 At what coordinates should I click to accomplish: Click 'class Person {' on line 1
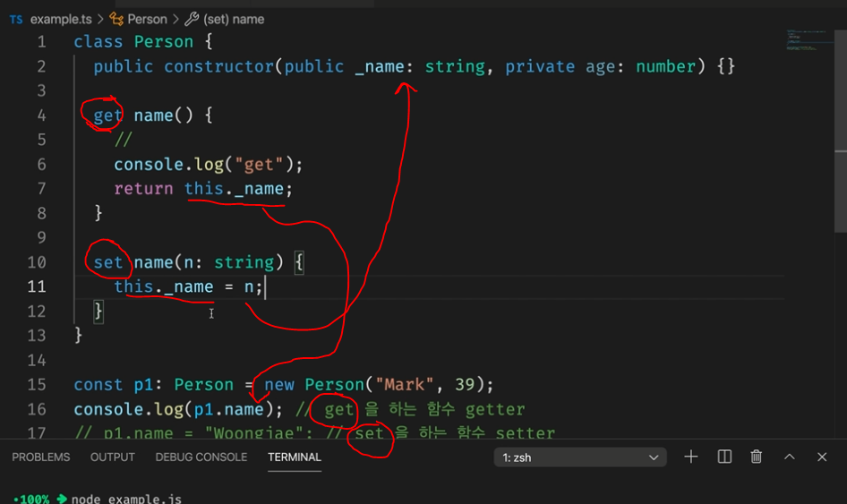tap(143, 42)
